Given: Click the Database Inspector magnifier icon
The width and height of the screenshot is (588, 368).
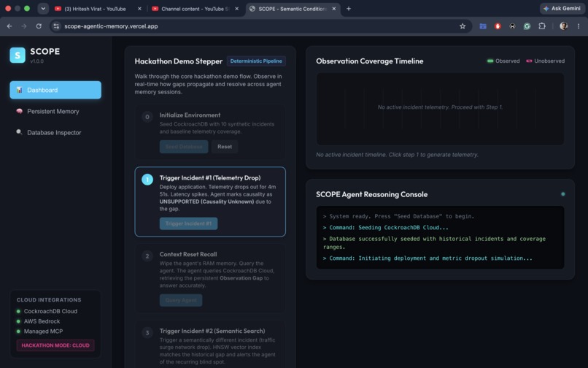Looking at the screenshot, I should pyautogui.click(x=19, y=132).
